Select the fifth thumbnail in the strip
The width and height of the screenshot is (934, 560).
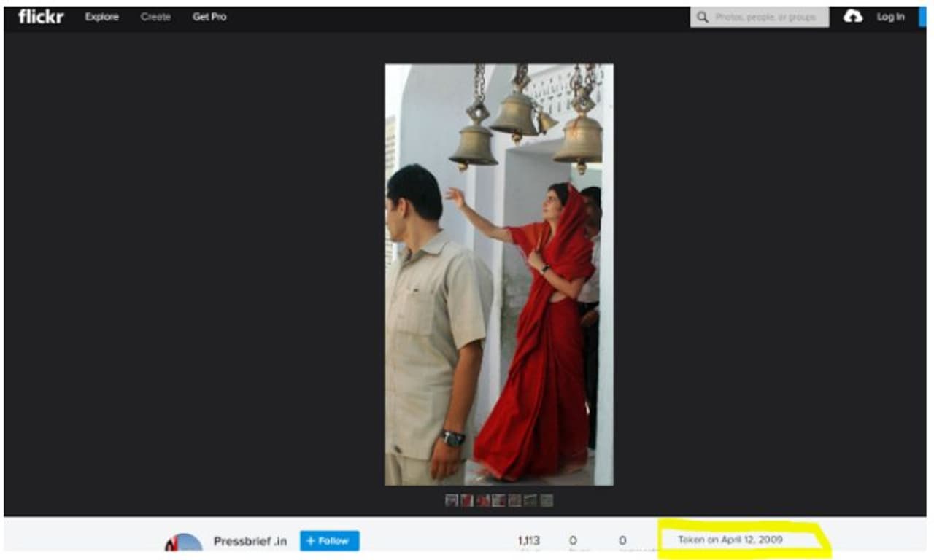coord(514,500)
